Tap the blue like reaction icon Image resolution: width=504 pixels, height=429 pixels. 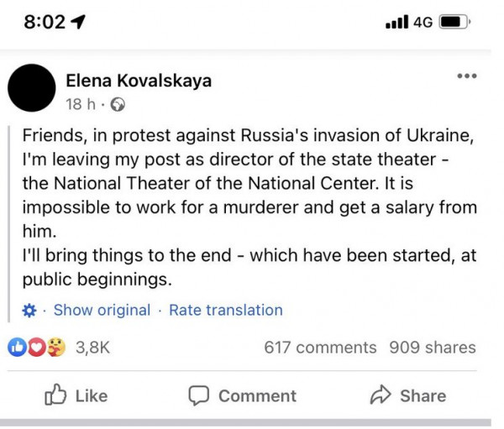click(16, 348)
